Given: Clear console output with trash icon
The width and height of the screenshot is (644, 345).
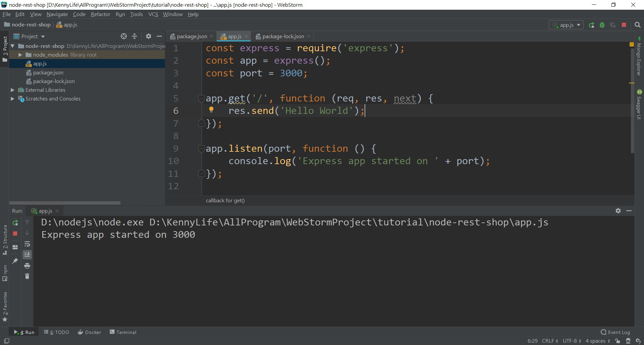Looking at the screenshot, I should (27, 276).
